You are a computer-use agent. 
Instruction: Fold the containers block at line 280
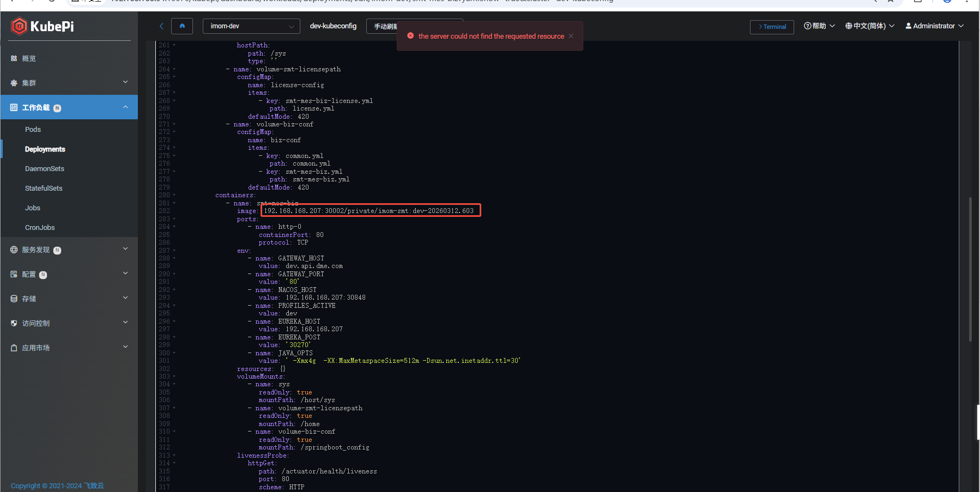(174, 195)
